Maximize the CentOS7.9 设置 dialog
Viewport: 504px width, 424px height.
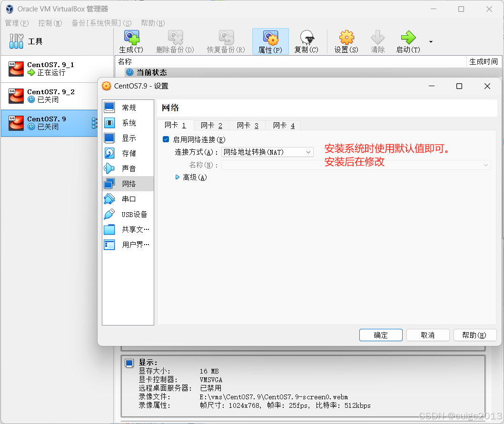pyautogui.click(x=459, y=86)
